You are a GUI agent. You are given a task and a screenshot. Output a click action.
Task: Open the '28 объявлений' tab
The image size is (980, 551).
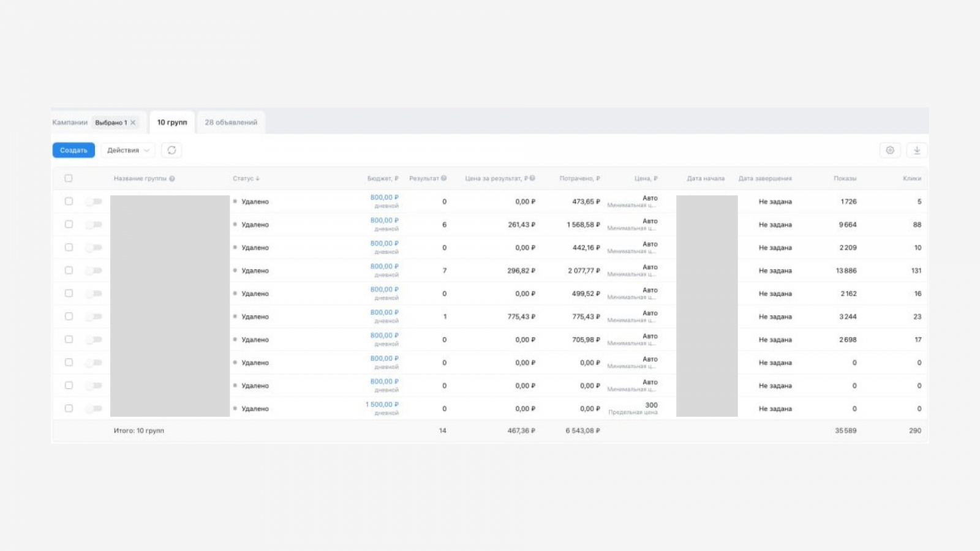tap(231, 122)
